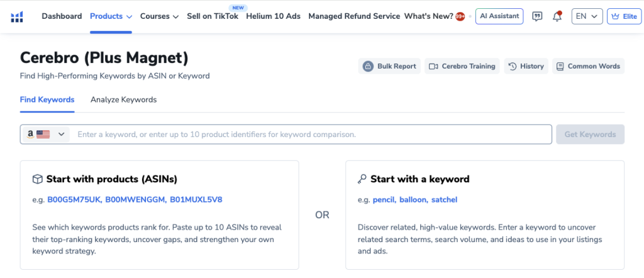Viewport: 644px width, 278px height.
Task: Go to Dashboard in navigation
Action: tap(62, 16)
